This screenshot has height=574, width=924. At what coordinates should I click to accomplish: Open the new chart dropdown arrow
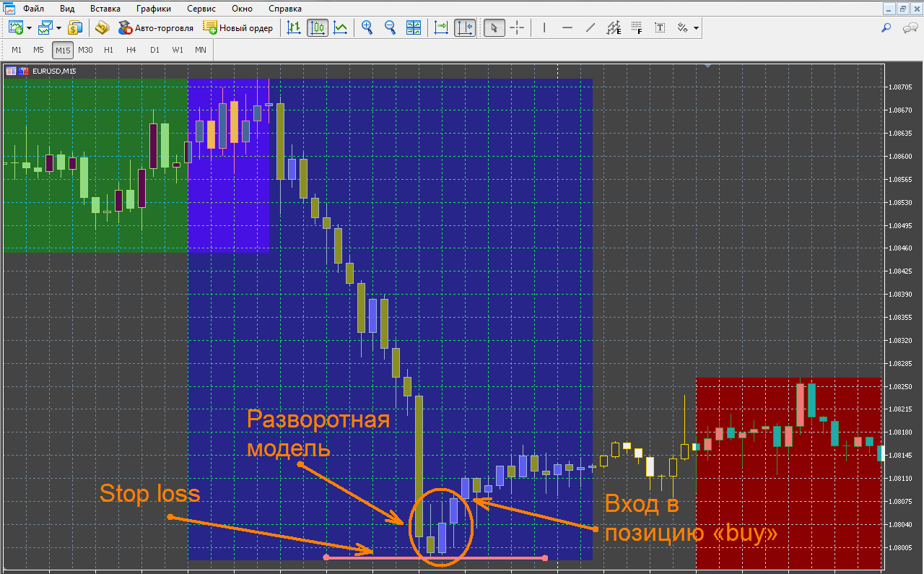tap(29, 28)
